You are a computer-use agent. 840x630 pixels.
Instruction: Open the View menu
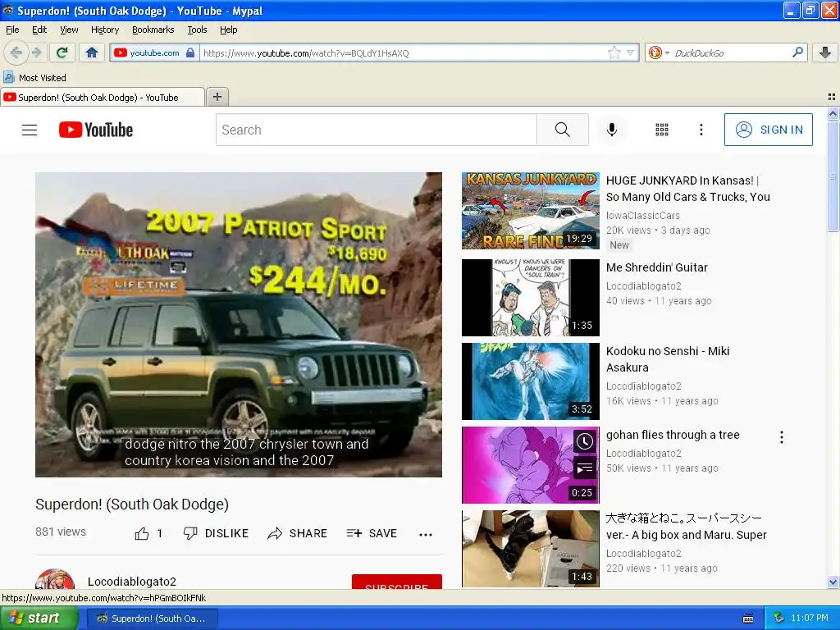pos(69,30)
